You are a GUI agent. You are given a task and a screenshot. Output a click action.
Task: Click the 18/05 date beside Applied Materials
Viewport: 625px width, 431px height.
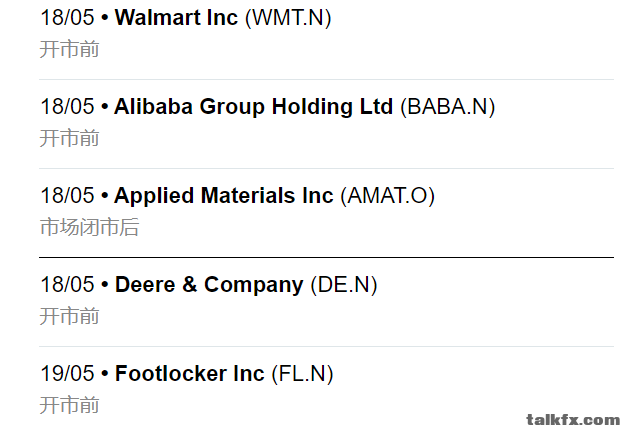click(x=67, y=195)
